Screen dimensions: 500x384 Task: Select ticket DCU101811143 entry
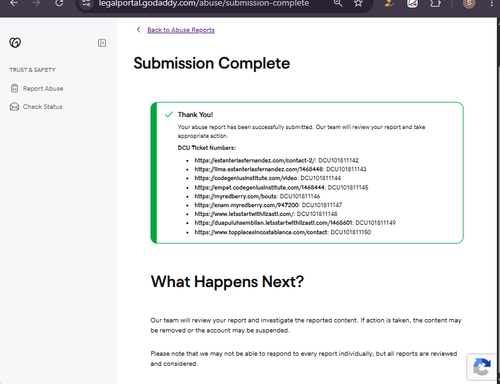tap(280, 169)
